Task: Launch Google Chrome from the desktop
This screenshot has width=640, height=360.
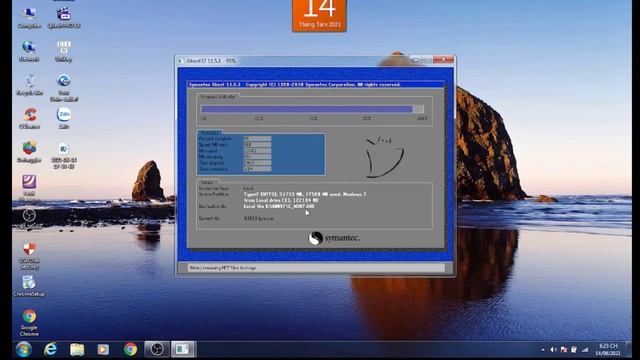Action: point(29,322)
